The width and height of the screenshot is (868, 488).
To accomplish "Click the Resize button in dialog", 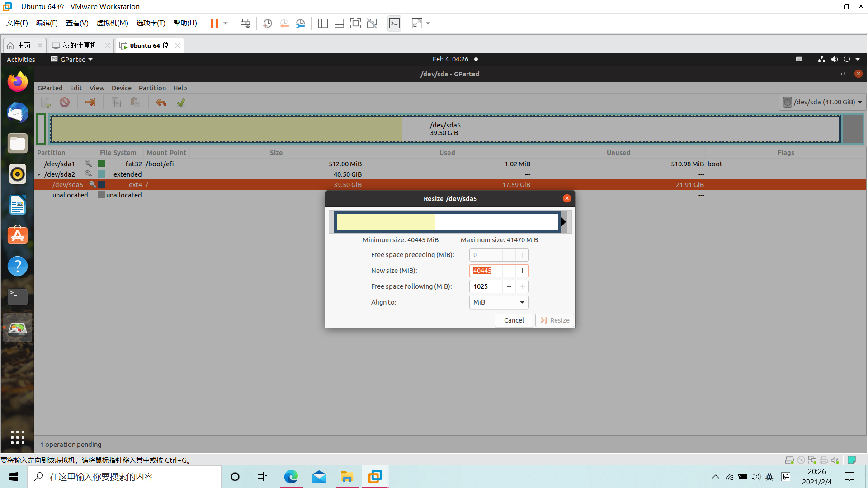I will click(x=555, y=320).
